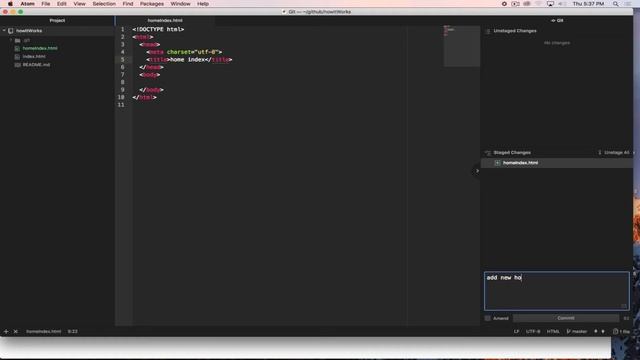Click the README.md file icon
Viewport: 640px width, 360px height.
[17, 64]
